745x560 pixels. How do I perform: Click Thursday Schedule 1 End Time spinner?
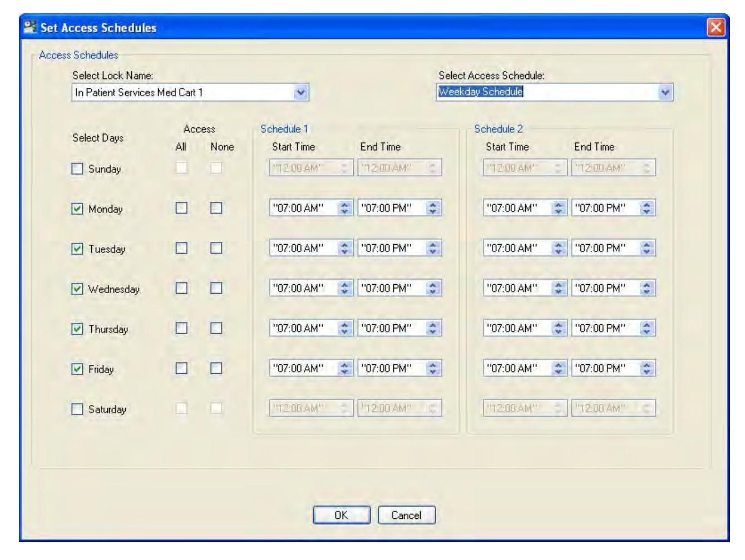(433, 328)
